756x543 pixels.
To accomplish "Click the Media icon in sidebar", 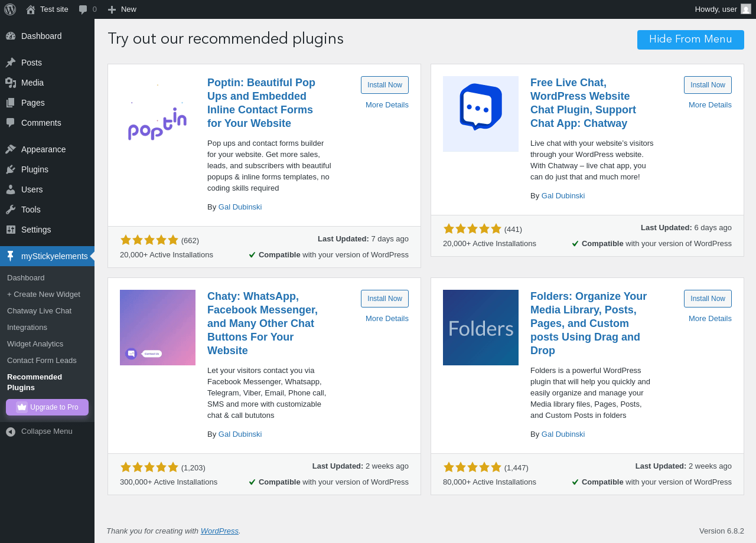I will coord(11,83).
